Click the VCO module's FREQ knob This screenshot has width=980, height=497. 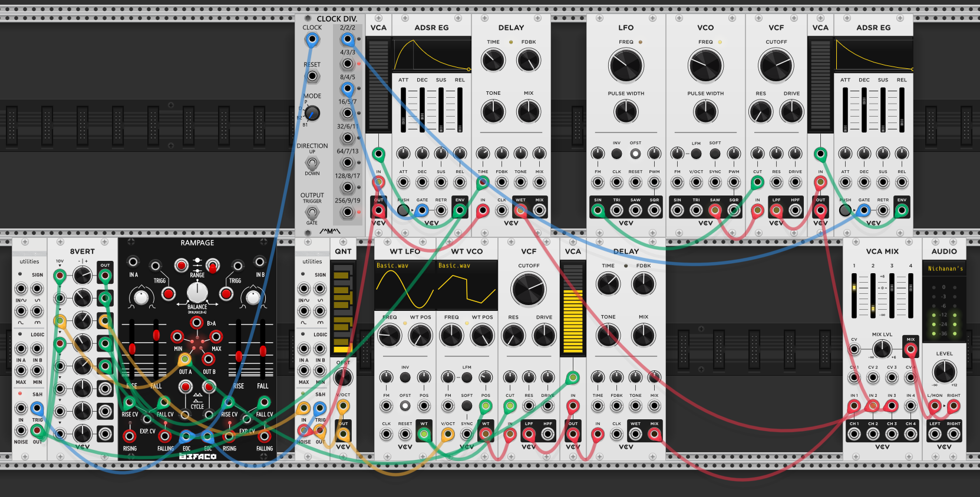pos(705,65)
